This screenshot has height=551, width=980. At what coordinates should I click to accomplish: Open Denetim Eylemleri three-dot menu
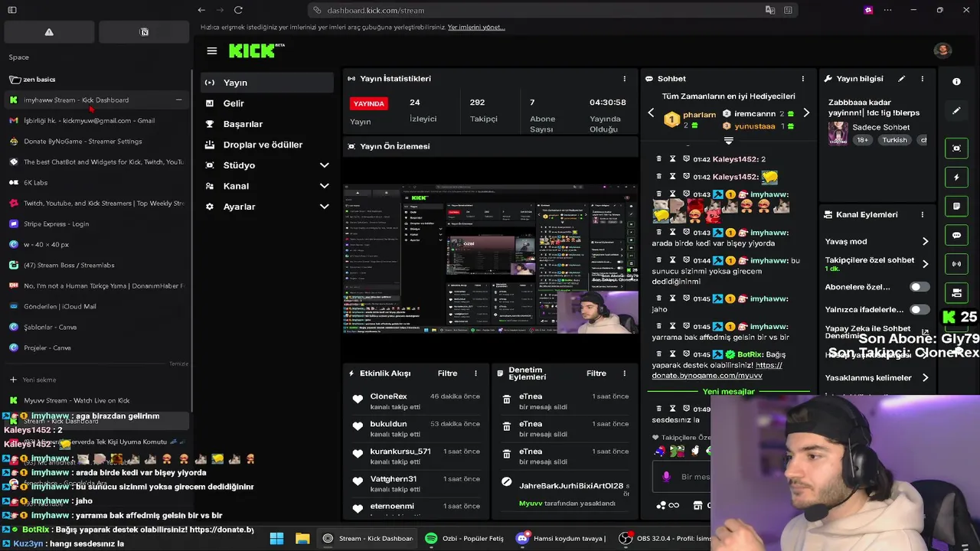(x=624, y=373)
